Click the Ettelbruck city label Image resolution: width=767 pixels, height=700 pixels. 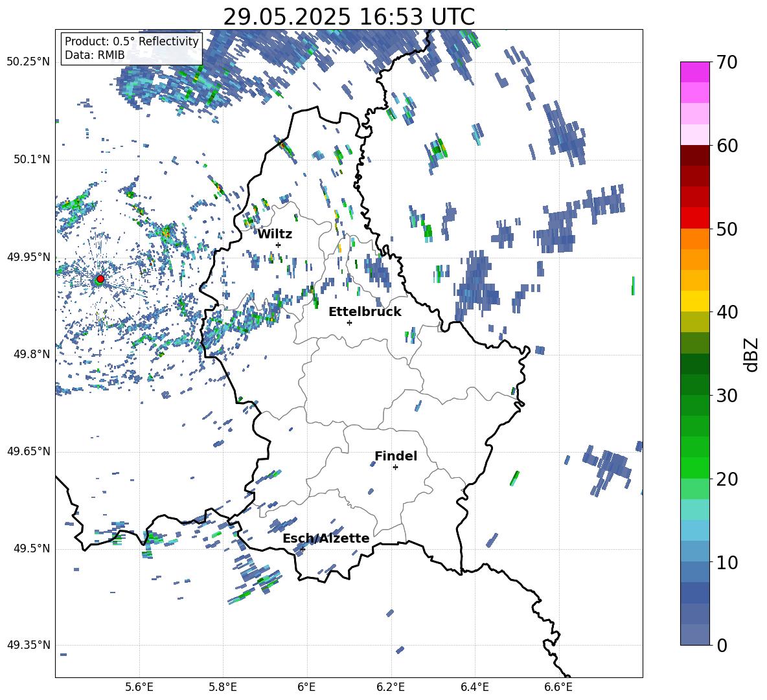tap(365, 312)
